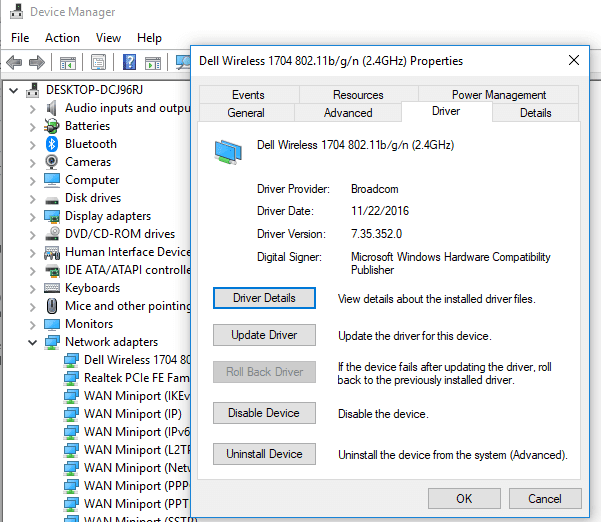Image resolution: width=601 pixels, height=522 pixels.
Task: Click the Mice and other pointing devices icon
Action: click(x=51, y=306)
